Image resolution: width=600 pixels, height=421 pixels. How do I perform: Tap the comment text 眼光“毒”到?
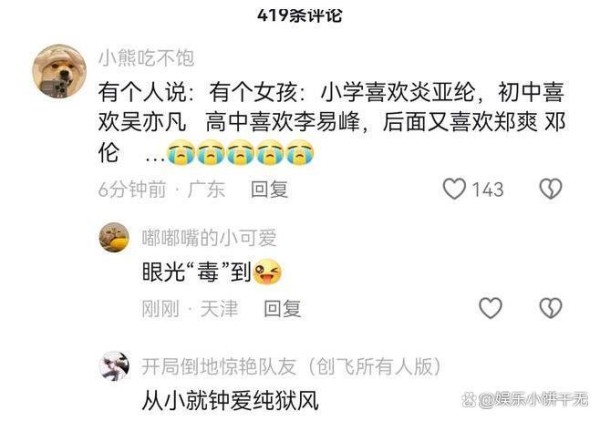(x=196, y=272)
